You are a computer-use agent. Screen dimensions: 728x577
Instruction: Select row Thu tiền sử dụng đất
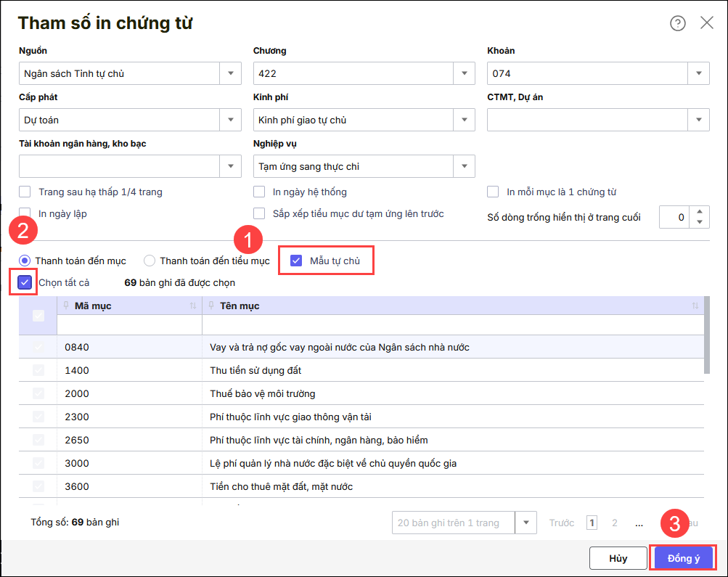tap(361, 370)
